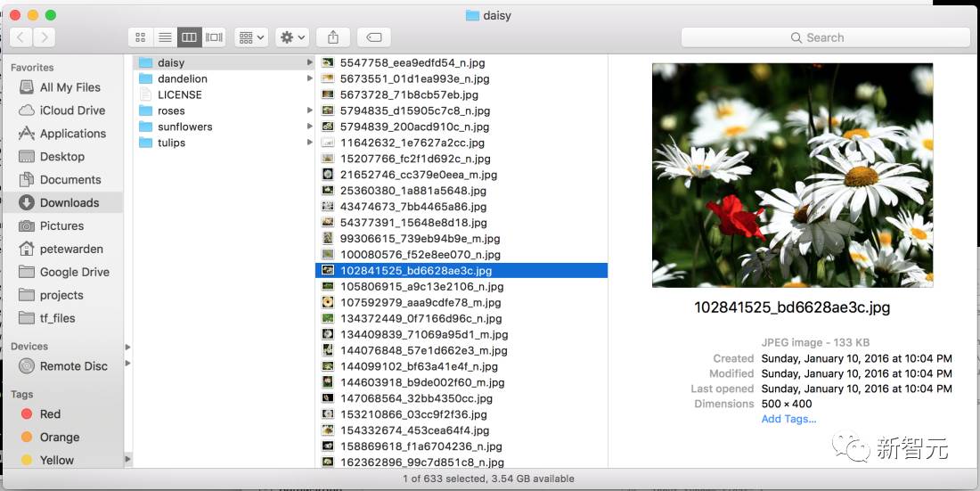Select the tulips folder
The height and width of the screenshot is (491, 980).
224,143
